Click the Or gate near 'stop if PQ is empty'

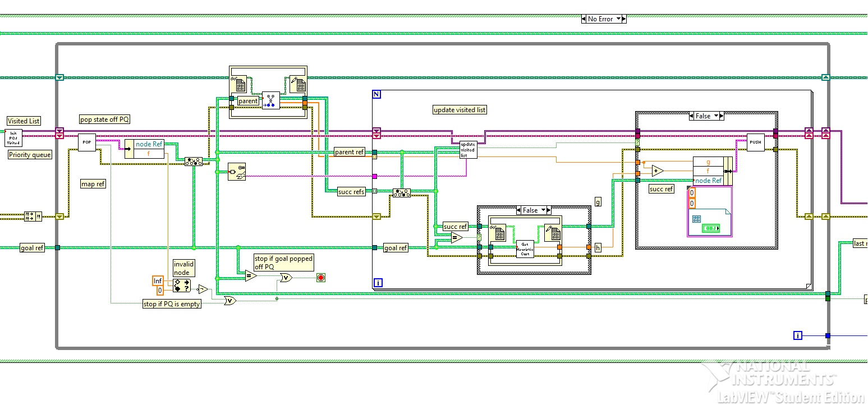click(229, 301)
